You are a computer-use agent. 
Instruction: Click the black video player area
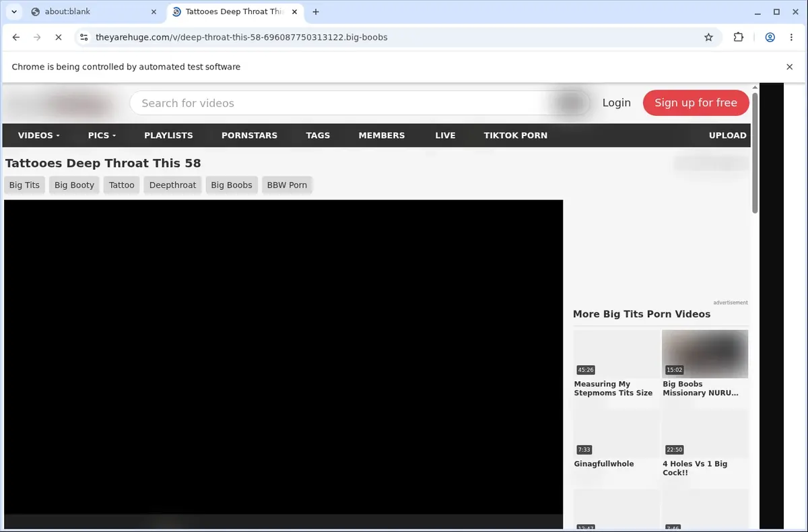tap(283, 357)
